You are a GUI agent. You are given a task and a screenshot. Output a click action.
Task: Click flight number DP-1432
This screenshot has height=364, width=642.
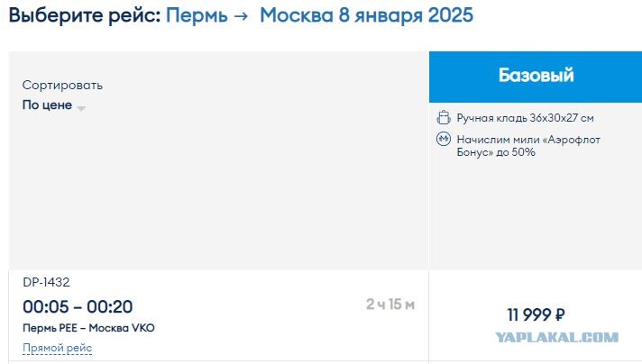46,282
